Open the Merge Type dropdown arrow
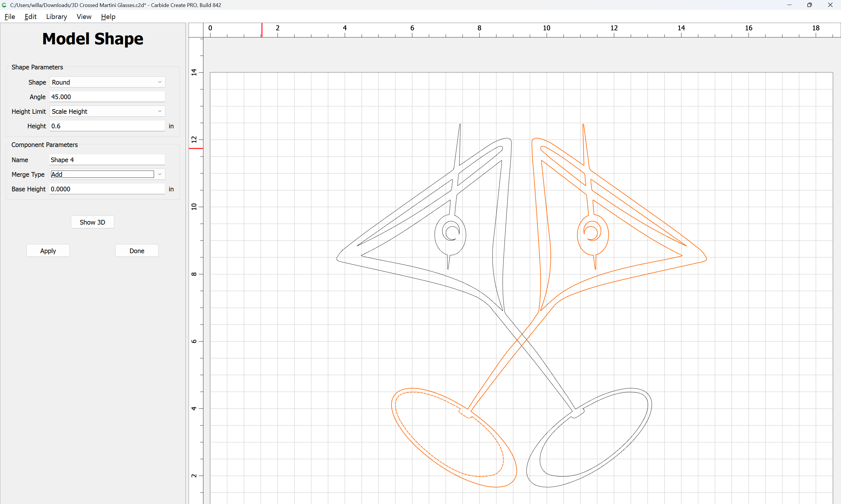Viewport: 841px width, 504px height. [x=159, y=174]
